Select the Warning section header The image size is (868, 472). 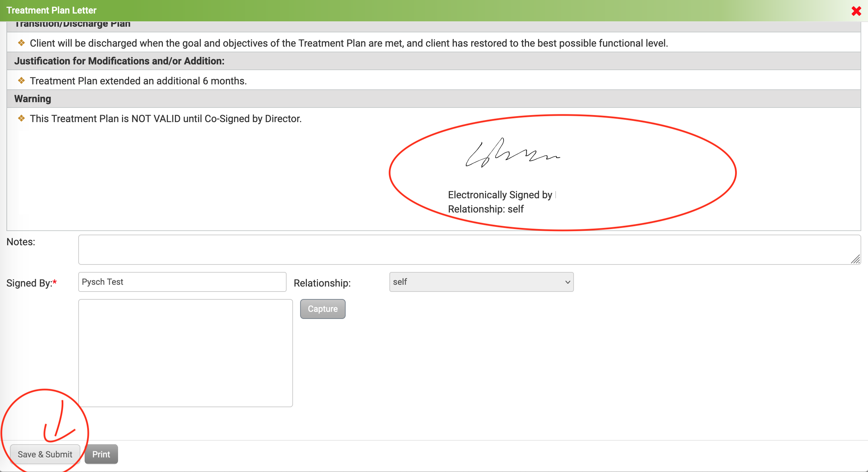pos(33,99)
